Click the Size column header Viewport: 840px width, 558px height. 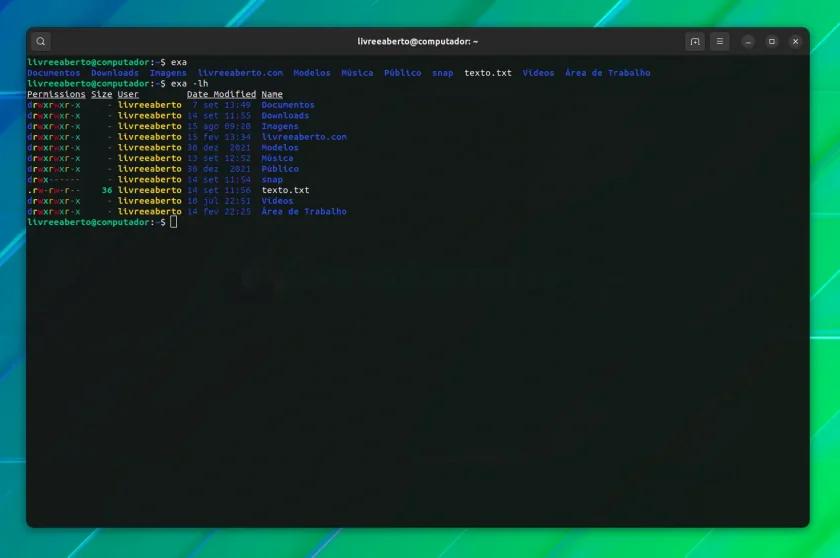pos(101,94)
